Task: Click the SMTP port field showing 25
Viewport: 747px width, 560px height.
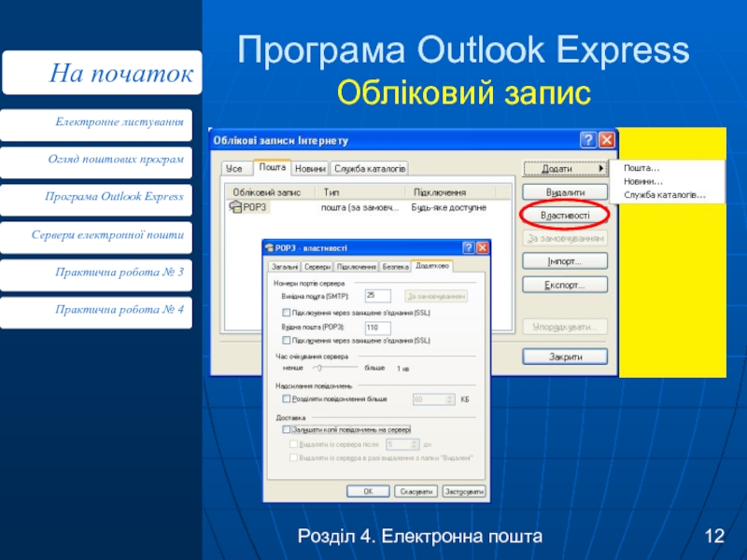Action: tap(378, 296)
